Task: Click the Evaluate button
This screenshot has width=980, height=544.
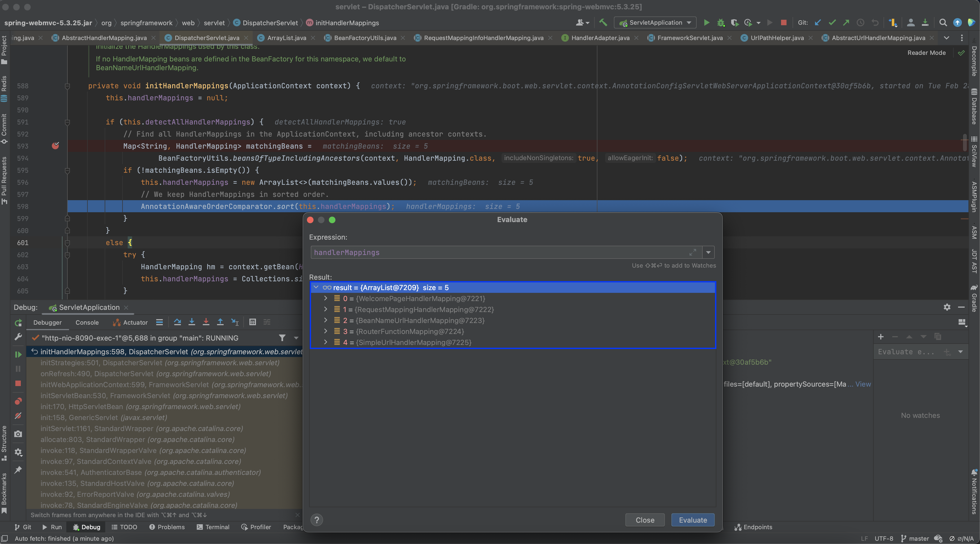Action: pyautogui.click(x=693, y=520)
